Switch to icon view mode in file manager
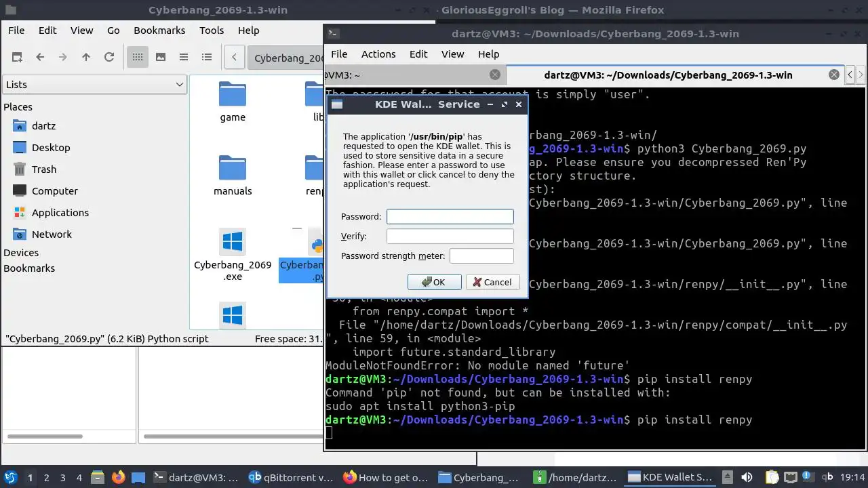This screenshot has height=488, width=868. (x=138, y=57)
